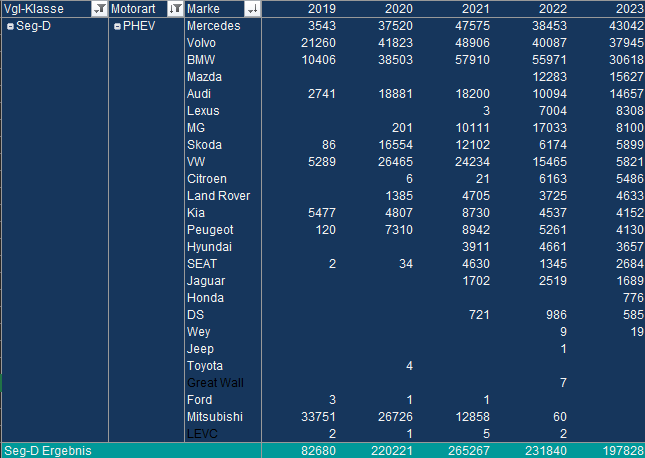
Task: Click the Marke header label
Action: (203, 9)
